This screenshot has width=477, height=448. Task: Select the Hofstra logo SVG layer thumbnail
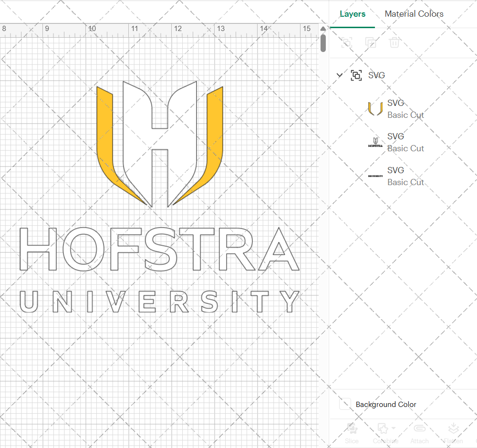[x=375, y=142]
